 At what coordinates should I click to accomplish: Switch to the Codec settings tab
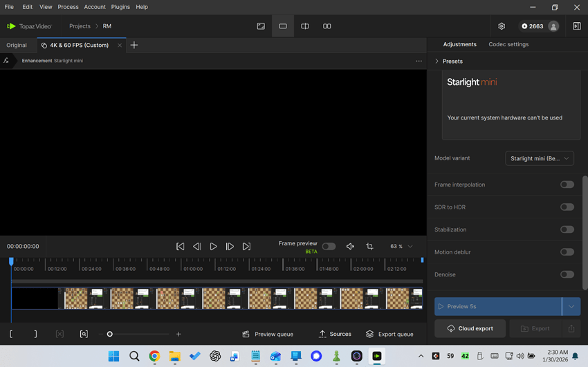(508, 44)
